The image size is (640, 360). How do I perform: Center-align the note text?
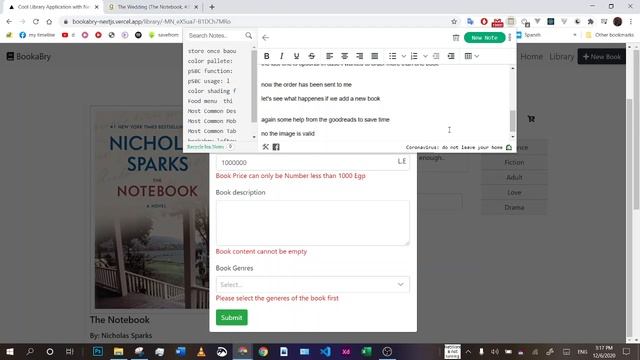344,56
